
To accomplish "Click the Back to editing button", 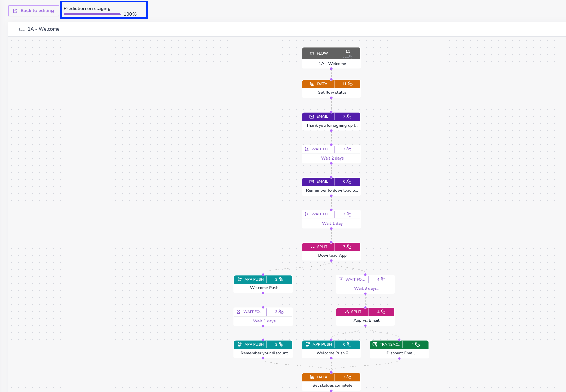I will [x=34, y=11].
